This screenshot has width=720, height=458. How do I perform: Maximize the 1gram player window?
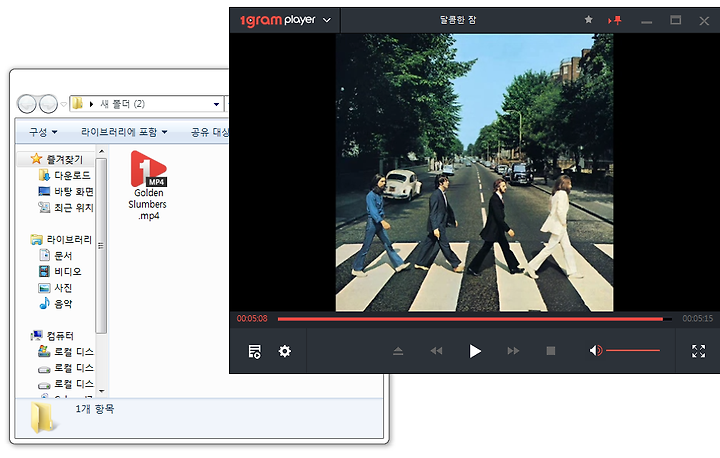click(x=675, y=20)
